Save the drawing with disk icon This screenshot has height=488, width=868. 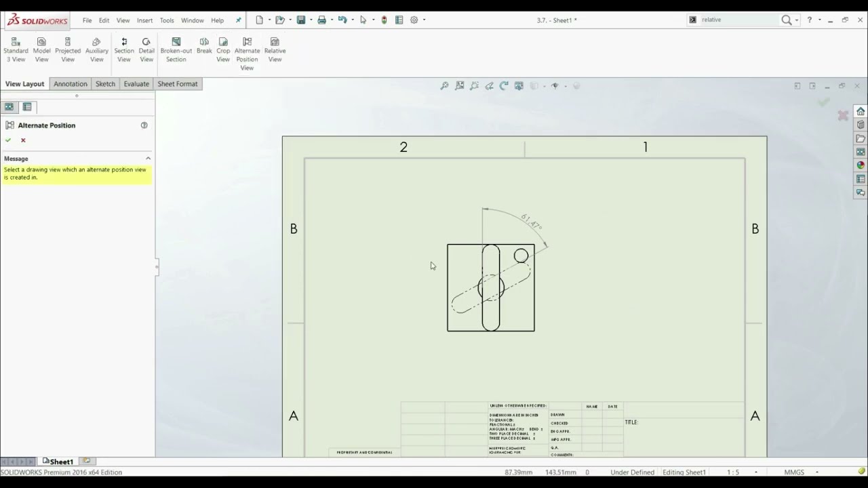coord(301,20)
